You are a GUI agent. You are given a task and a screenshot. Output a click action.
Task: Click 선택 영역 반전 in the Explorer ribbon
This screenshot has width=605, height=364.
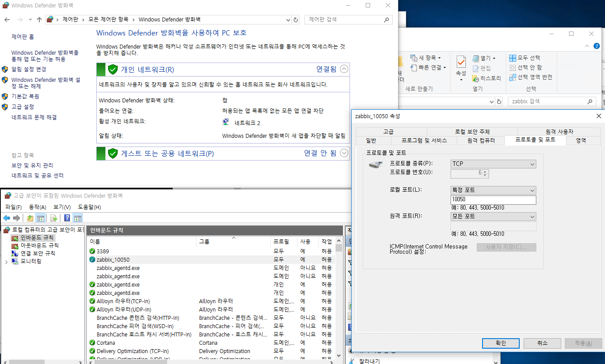(531, 77)
